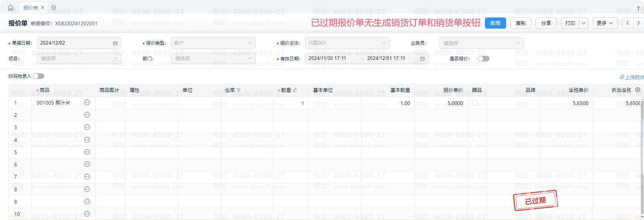644x220 pixels.
Task: Toggle the 是否报价 switch
Action: pyautogui.click(x=483, y=58)
